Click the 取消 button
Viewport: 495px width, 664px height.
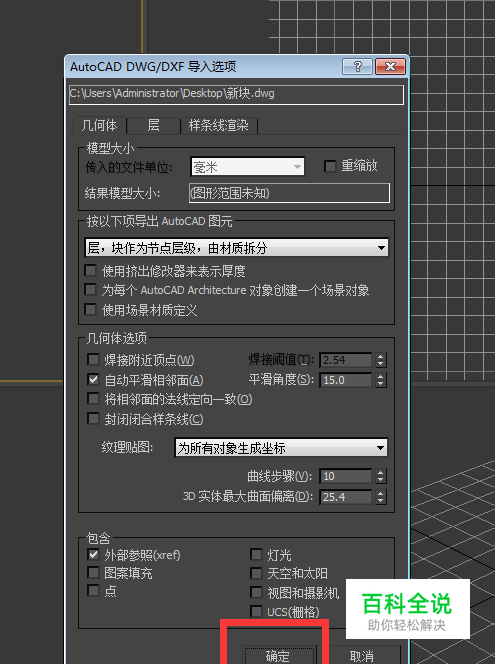pyautogui.click(x=362, y=655)
